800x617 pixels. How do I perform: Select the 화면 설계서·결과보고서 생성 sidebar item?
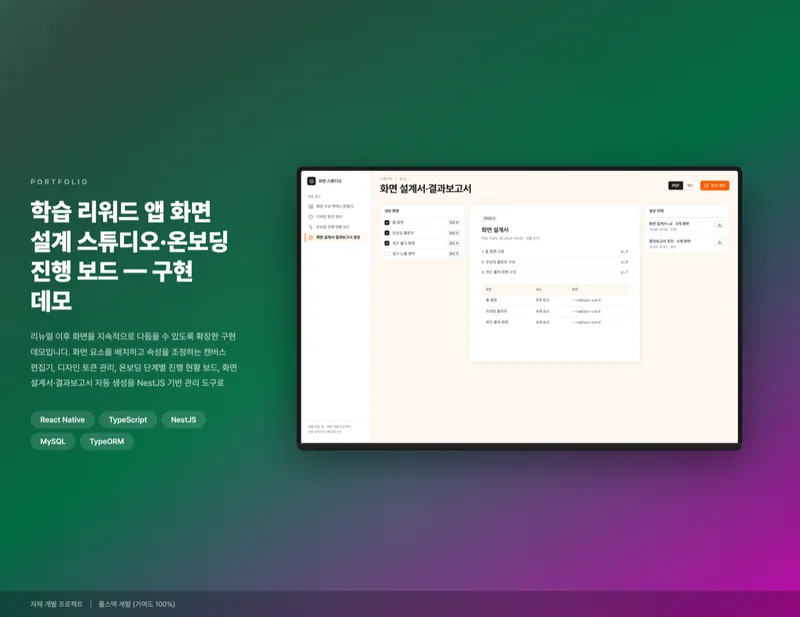(336, 237)
